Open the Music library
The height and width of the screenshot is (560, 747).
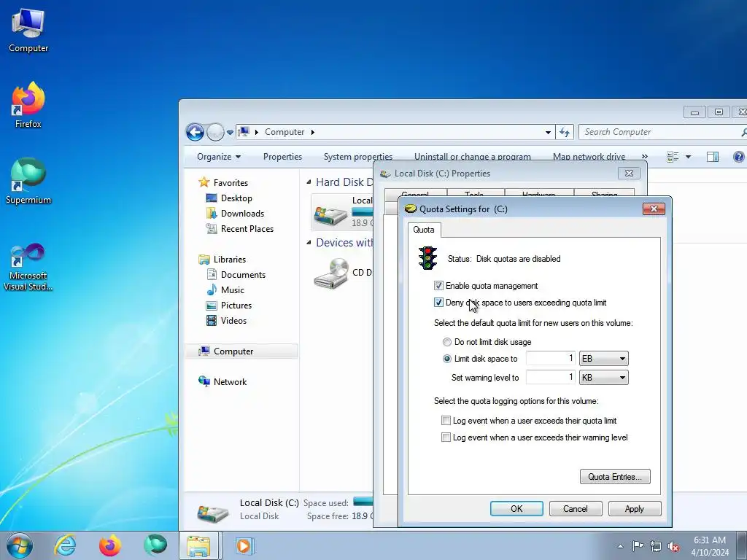coord(232,290)
